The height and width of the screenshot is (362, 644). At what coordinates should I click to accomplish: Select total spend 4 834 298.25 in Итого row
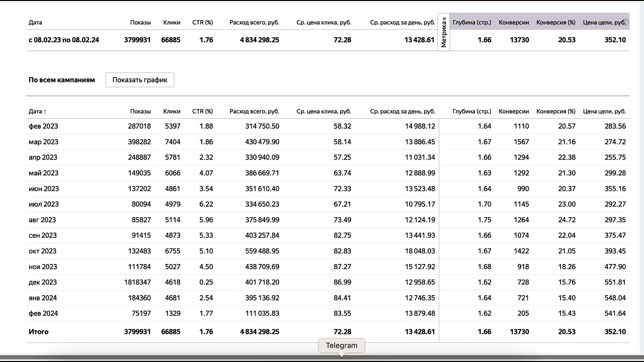[x=260, y=332]
